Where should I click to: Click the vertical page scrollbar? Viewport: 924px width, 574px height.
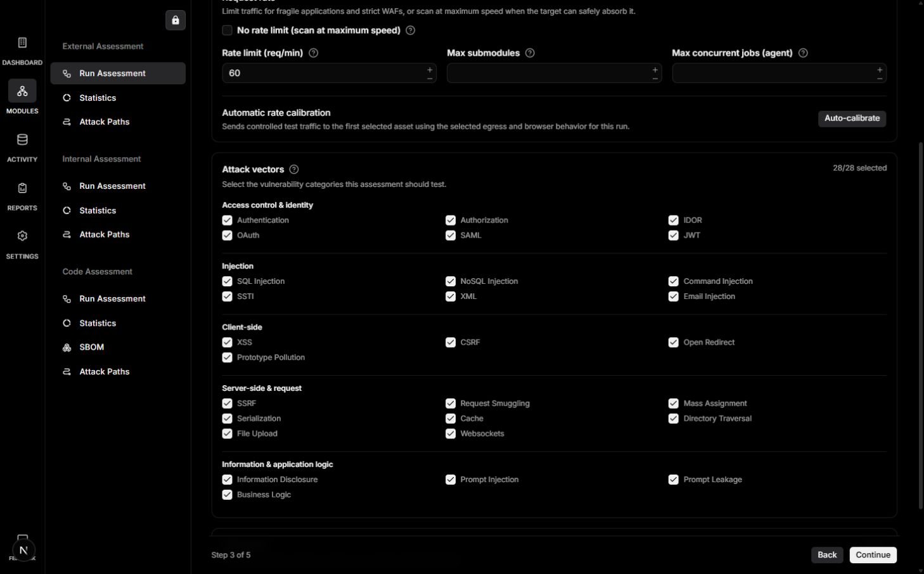(921, 325)
